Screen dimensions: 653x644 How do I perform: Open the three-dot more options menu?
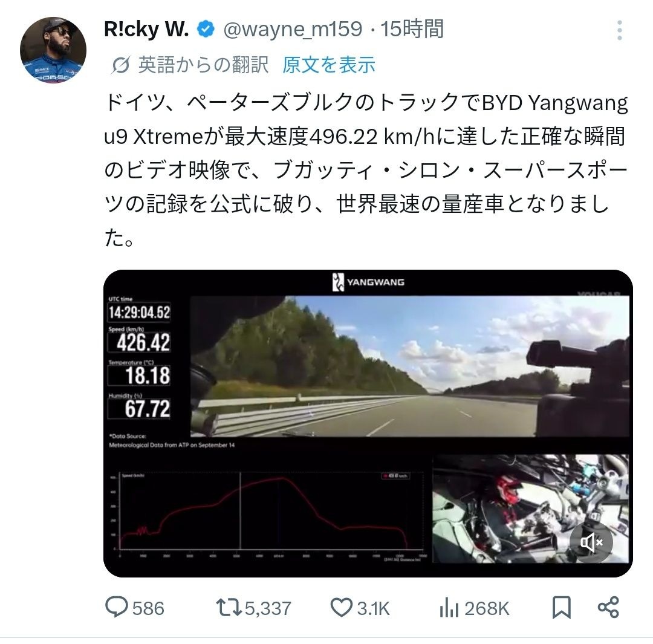point(620,30)
